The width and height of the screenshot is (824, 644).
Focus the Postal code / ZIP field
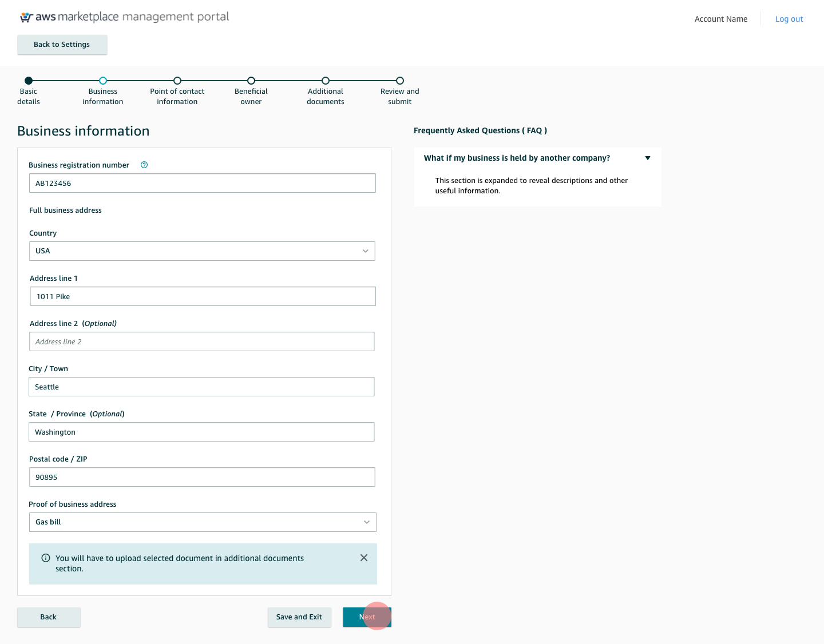(202, 477)
